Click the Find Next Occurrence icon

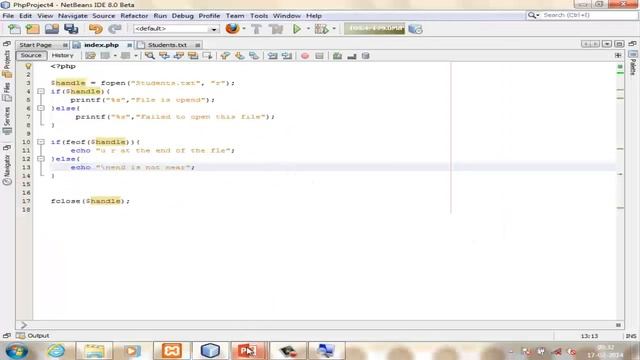[x=178, y=56]
